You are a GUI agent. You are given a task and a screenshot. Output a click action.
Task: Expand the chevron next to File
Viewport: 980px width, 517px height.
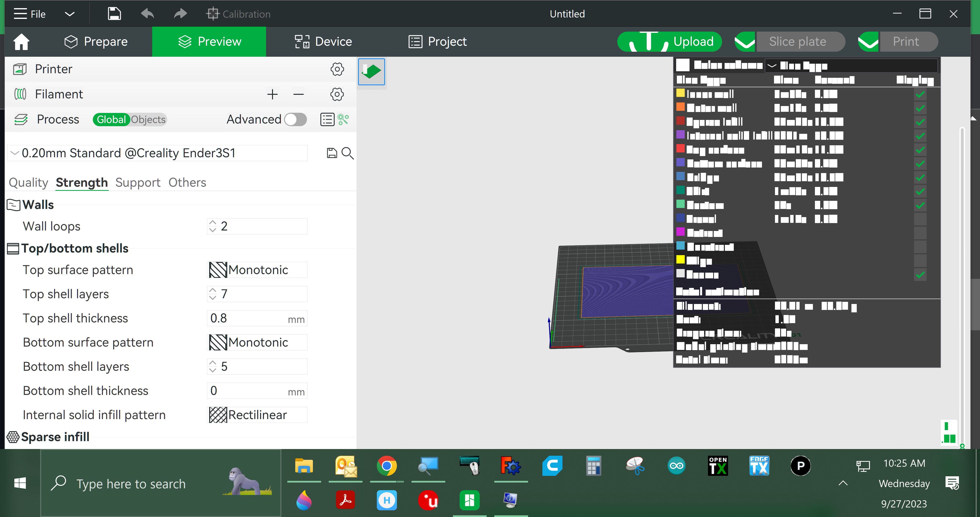pos(70,14)
